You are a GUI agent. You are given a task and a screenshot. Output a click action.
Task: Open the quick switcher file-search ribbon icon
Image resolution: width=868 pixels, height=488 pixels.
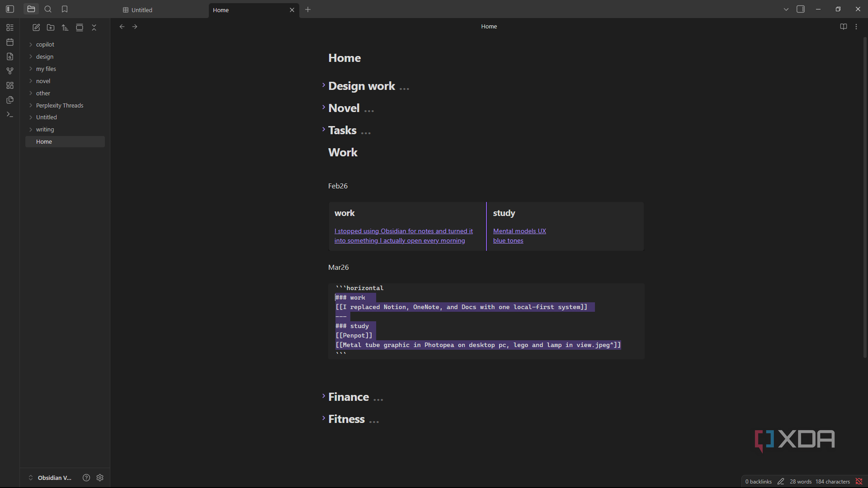(x=10, y=56)
